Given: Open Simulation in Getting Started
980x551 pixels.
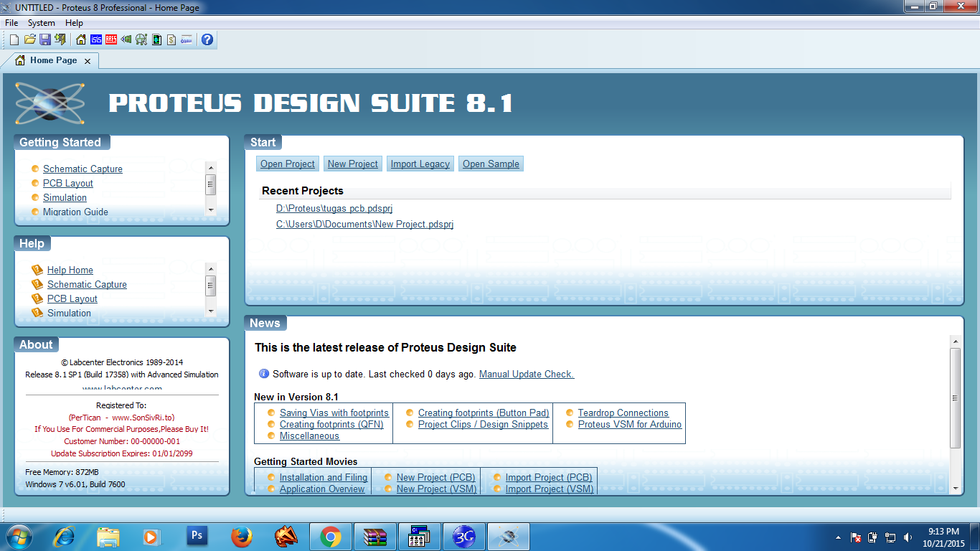Looking at the screenshot, I should pyautogui.click(x=65, y=197).
